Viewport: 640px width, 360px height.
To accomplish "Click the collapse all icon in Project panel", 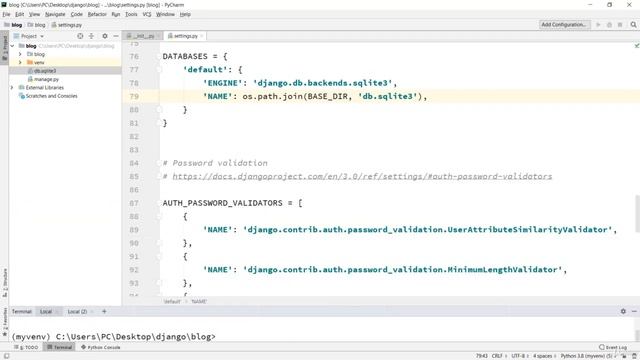I will pos(91,36).
